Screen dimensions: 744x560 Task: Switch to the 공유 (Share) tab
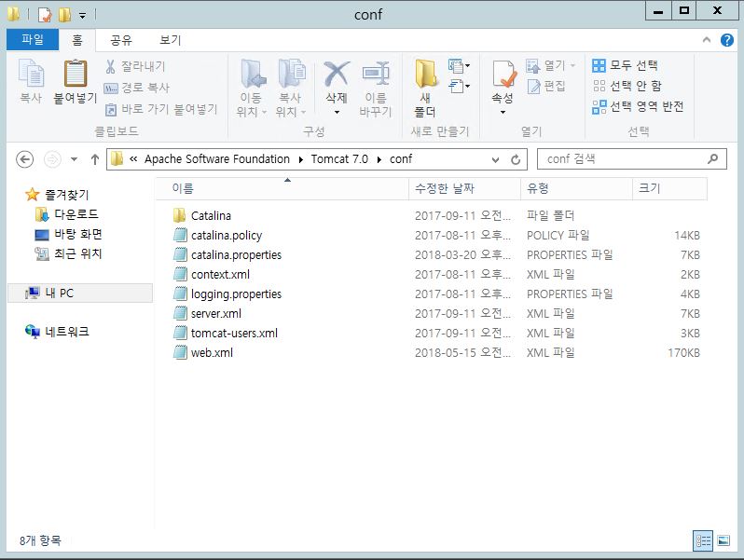tap(120, 40)
